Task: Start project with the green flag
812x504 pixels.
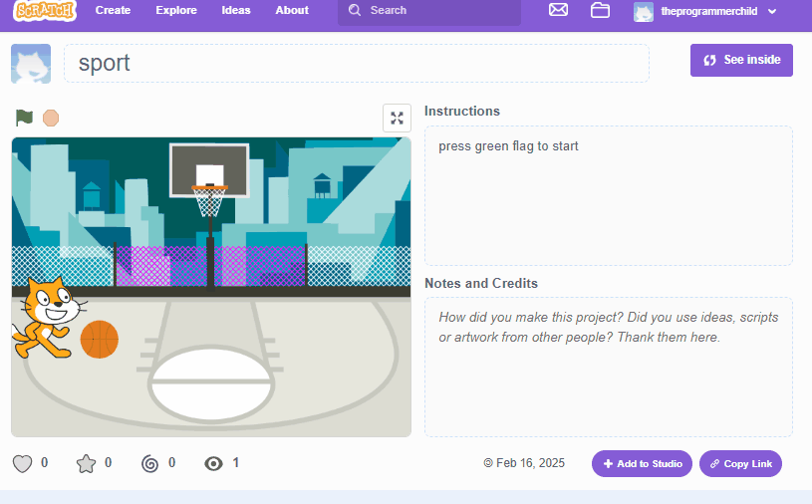Action: click(24, 118)
